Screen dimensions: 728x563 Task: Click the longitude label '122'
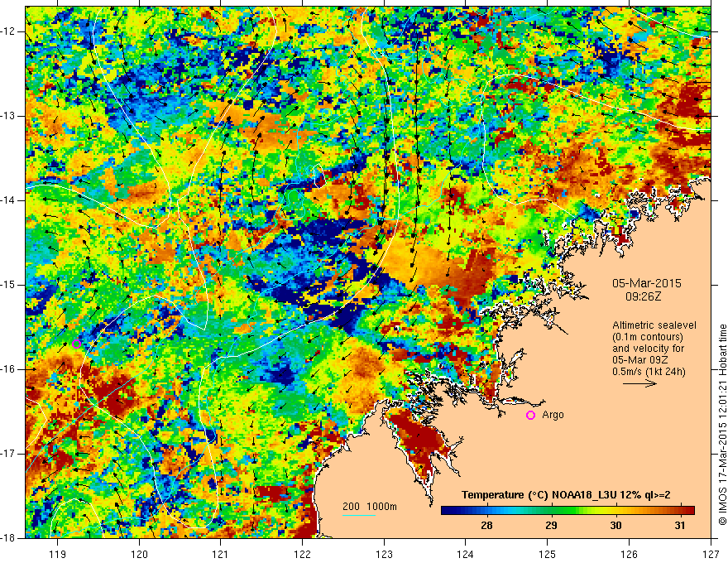[302, 554]
